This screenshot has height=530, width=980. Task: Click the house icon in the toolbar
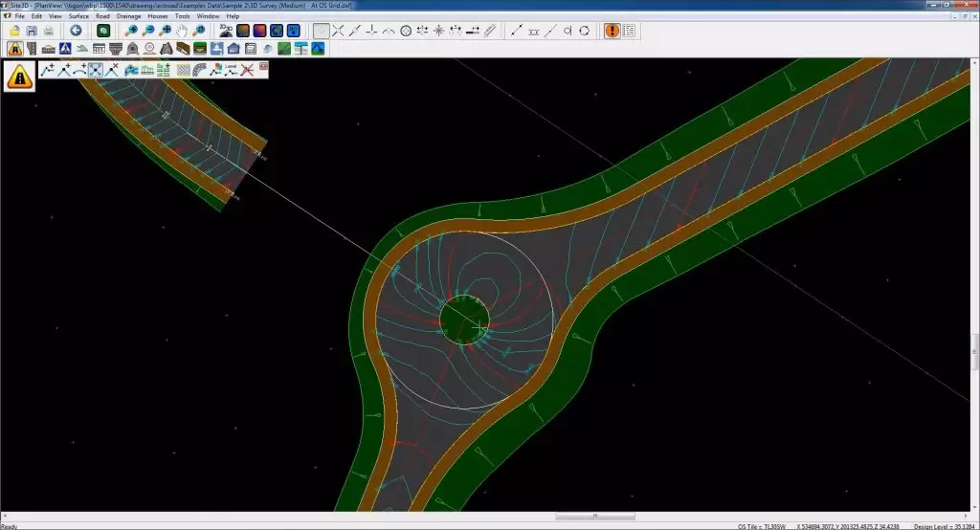click(234, 48)
